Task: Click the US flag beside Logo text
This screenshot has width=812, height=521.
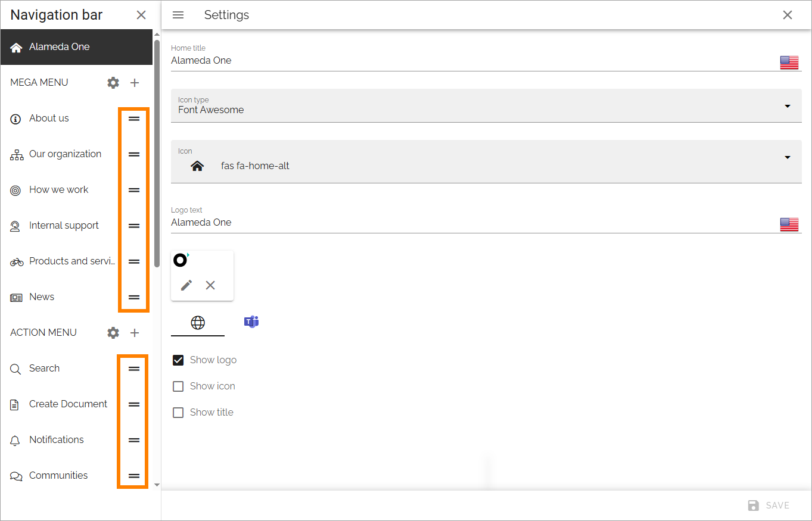Action: (x=789, y=224)
